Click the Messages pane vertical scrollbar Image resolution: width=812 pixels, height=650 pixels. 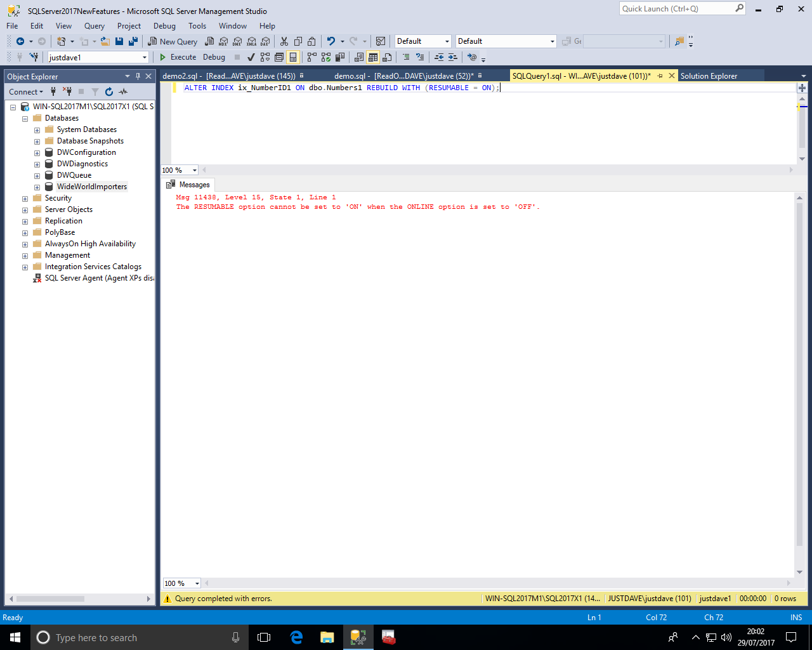tap(799, 381)
